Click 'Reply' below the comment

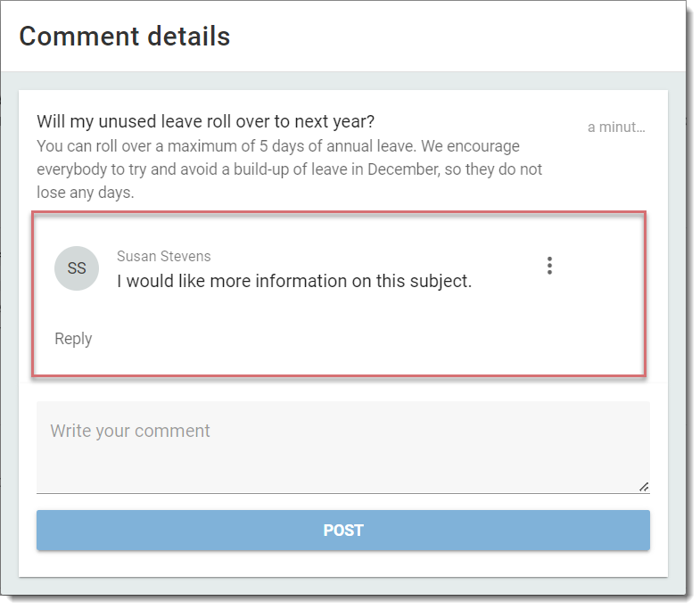[73, 339]
